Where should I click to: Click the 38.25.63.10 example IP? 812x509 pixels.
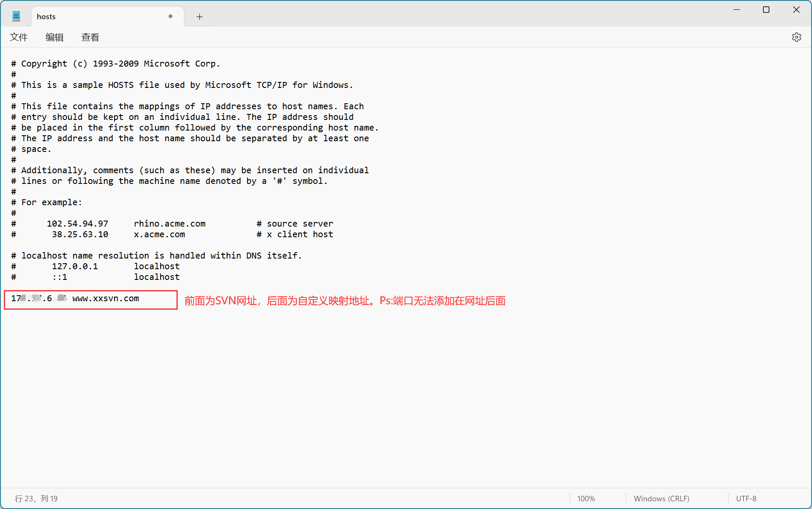tap(80, 234)
